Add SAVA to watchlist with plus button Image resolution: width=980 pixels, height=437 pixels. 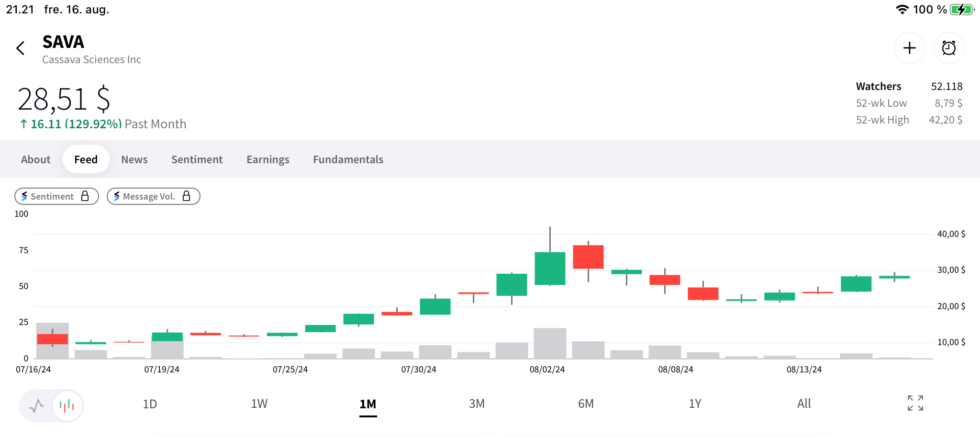[909, 48]
